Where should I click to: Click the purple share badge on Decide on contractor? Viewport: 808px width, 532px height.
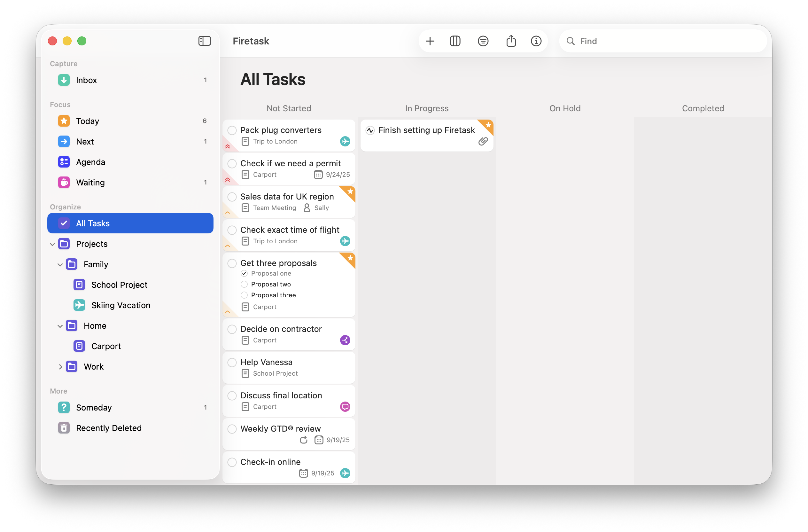[345, 340]
